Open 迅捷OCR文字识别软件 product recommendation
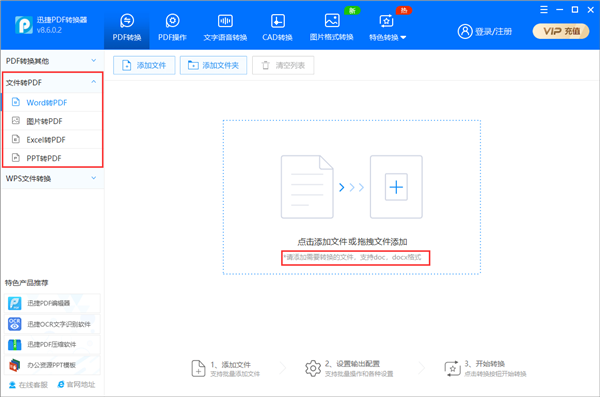The height and width of the screenshot is (397, 600). pyautogui.click(x=52, y=324)
